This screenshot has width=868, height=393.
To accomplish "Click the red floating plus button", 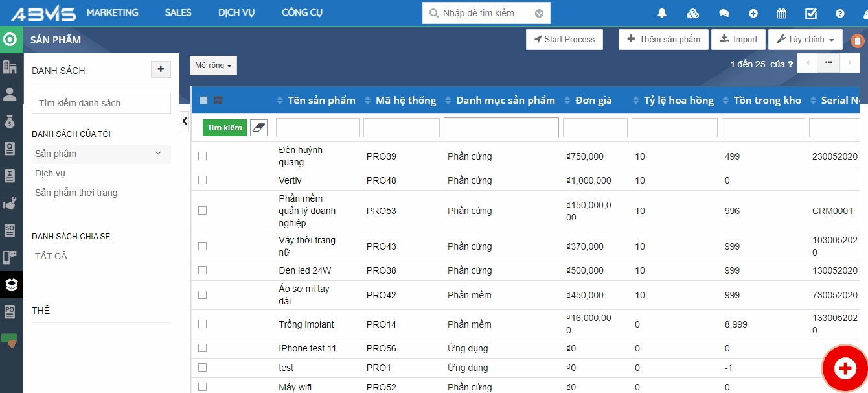I will [845, 368].
